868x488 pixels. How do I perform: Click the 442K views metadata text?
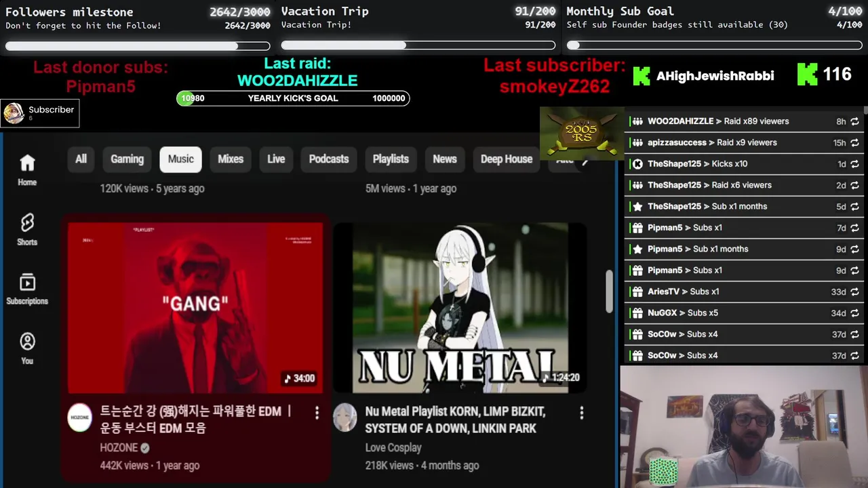click(x=124, y=466)
